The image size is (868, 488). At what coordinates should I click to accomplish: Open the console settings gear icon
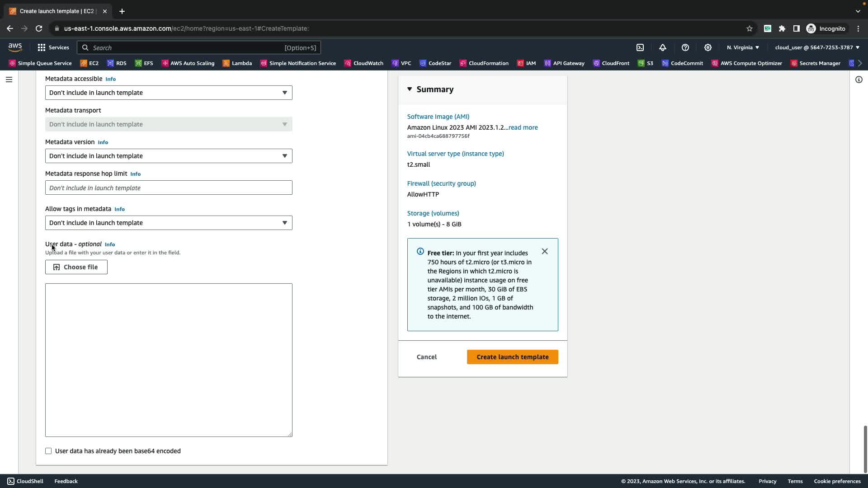click(708, 47)
